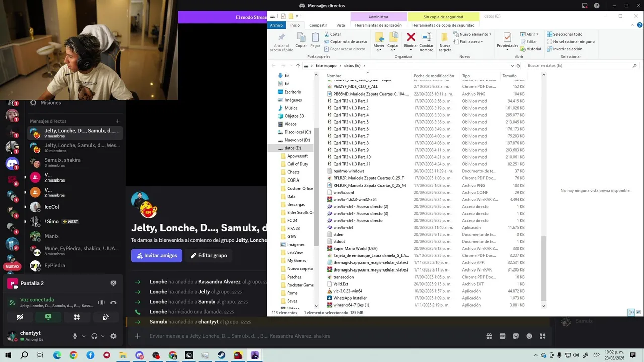Switch Explorer to details view

pos(631,313)
